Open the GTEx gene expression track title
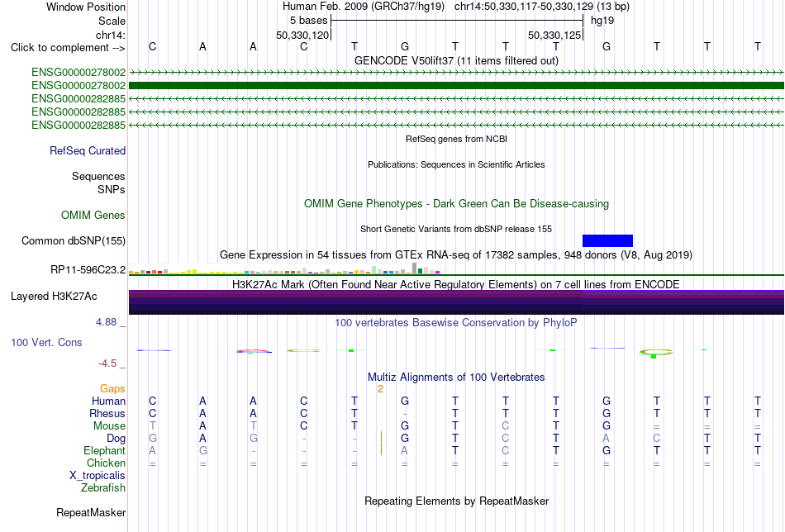 click(x=456, y=254)
